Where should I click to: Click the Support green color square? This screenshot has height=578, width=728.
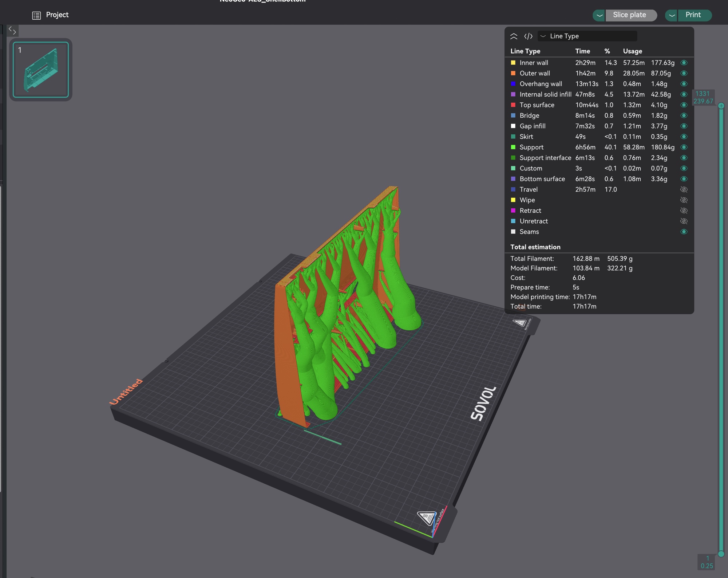point(513,147)
